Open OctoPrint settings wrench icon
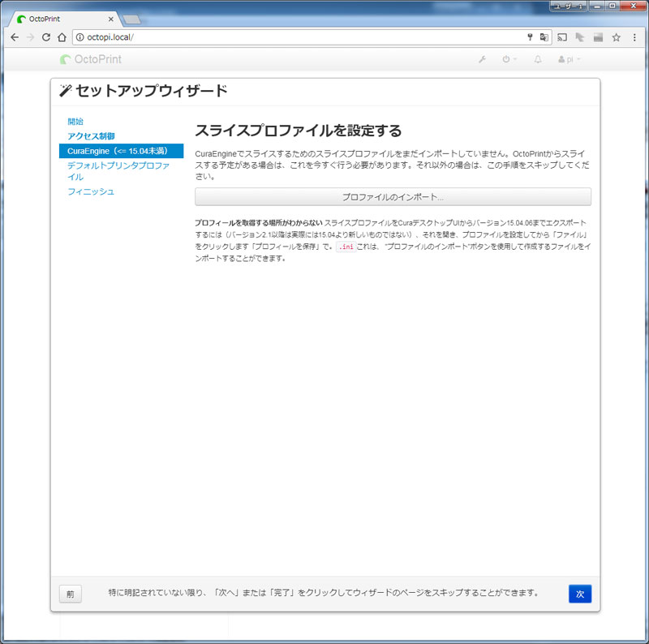 [482, 59]
